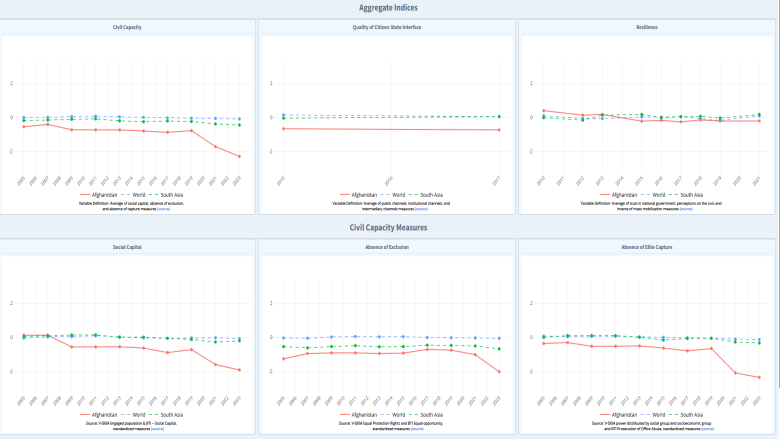This screenshot has height=439, width=780.
Task: Click Afghanistan 2023 data point in Civil Capacity chart
Action: (239, 156)
